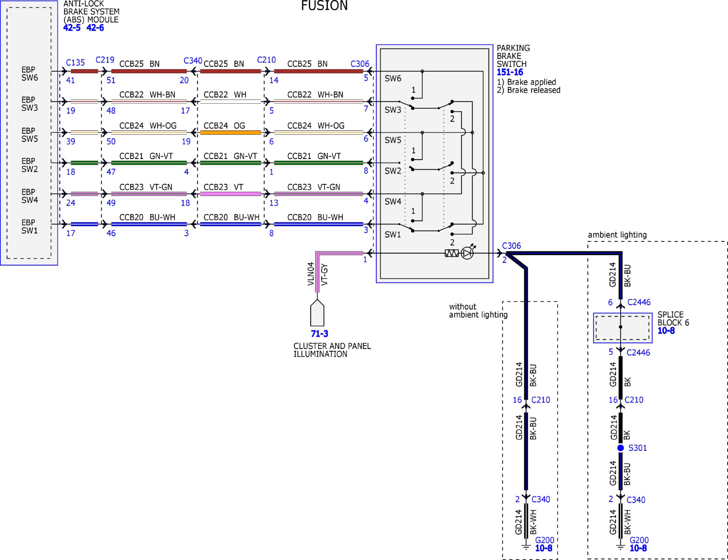
Task: Click the CLUSTER AND PANEL ILLUMINATION text
Action: (x=332, y=350)
